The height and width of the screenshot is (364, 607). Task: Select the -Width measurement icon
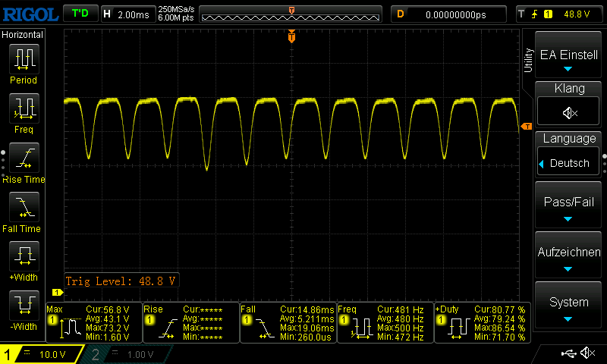coord(24,305)
